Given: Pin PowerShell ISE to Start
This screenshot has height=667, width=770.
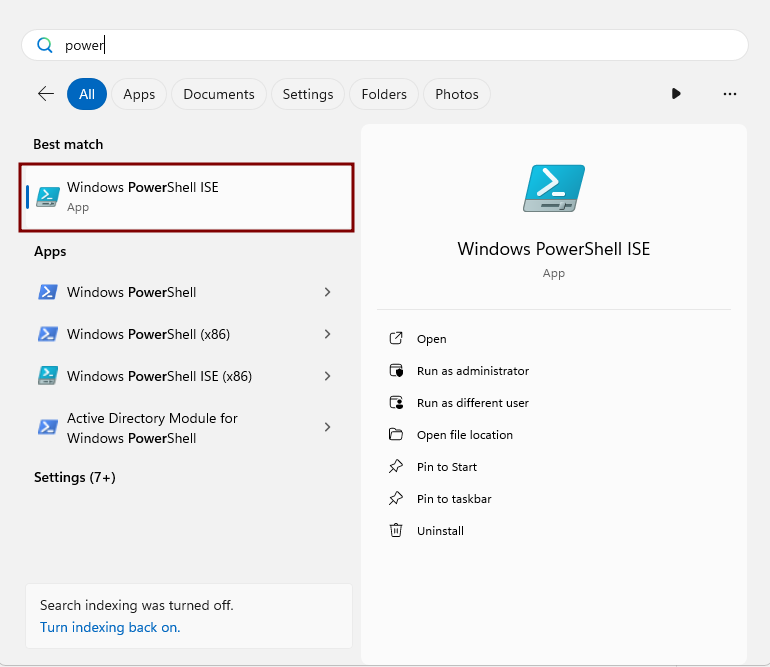Looking at the screenshot, I should pyautogui.click(x=446, y=467).
